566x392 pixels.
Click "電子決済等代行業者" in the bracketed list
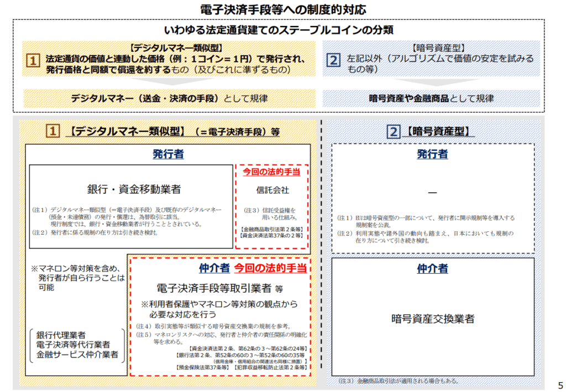[73, 345]
